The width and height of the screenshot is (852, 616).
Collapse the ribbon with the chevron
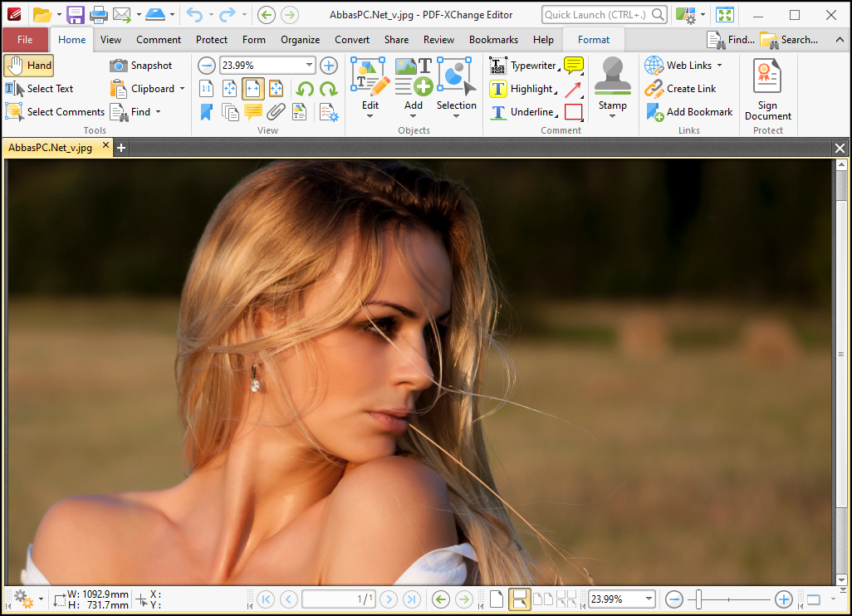click(840, 40)
